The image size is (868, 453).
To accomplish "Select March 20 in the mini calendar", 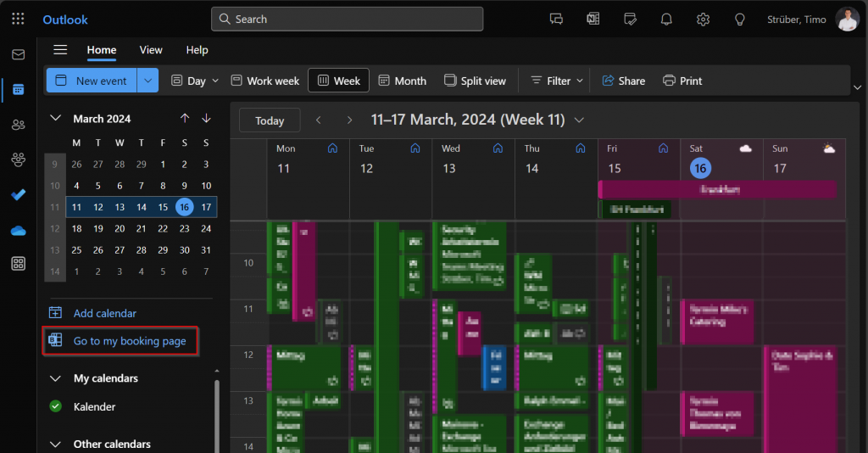I will coord(120,228).
